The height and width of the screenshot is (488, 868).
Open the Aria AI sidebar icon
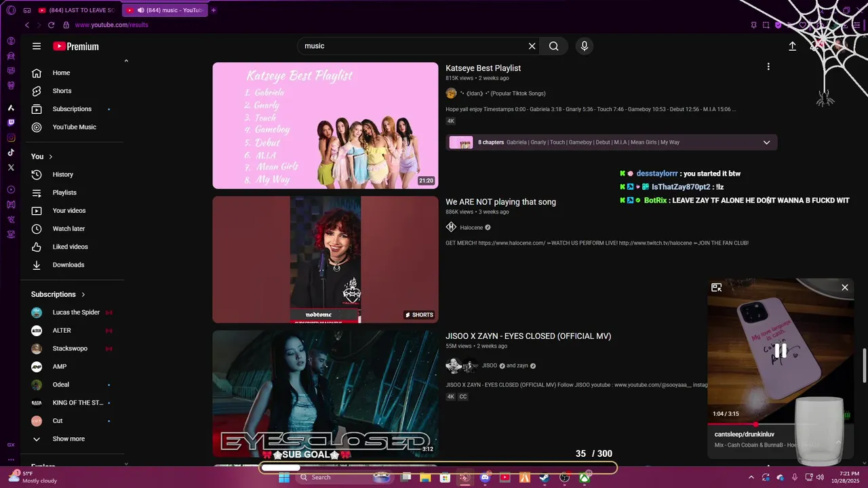[x=11, y=108]
